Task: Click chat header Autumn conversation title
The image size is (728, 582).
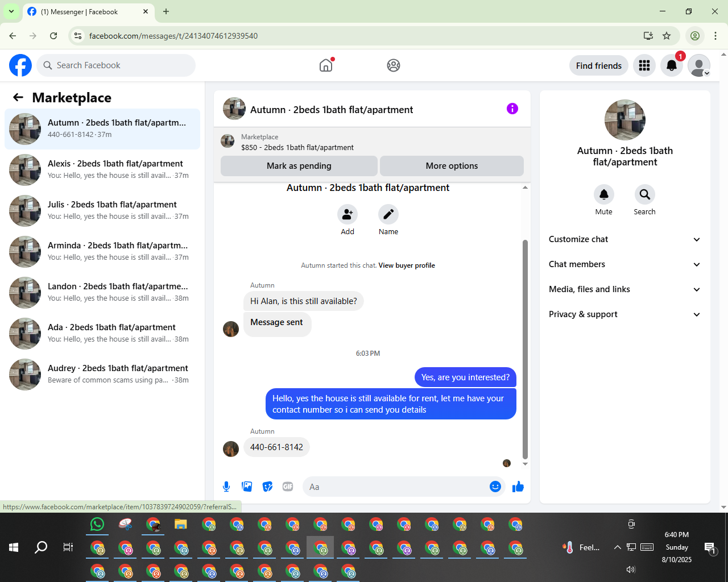Action: coord(332,110)
